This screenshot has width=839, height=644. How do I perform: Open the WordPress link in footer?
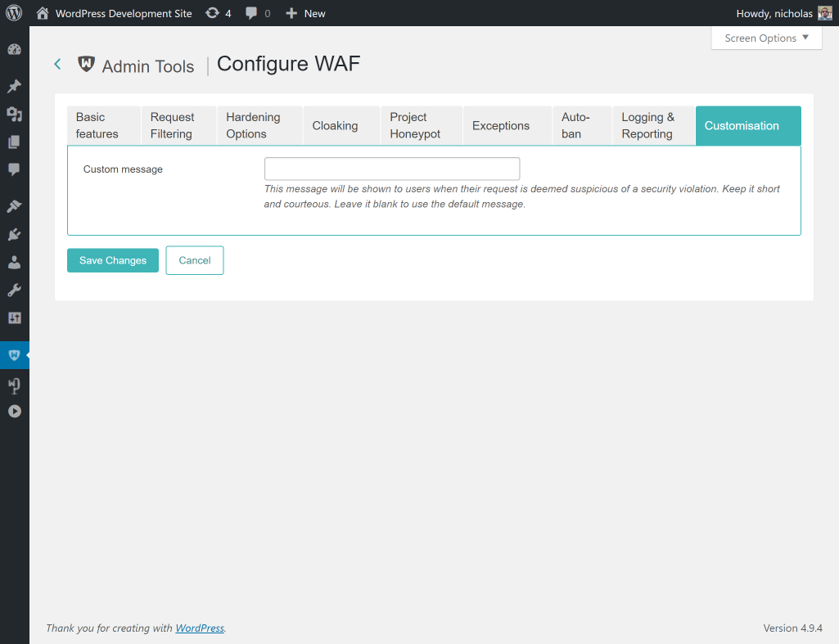pos(200,628)
